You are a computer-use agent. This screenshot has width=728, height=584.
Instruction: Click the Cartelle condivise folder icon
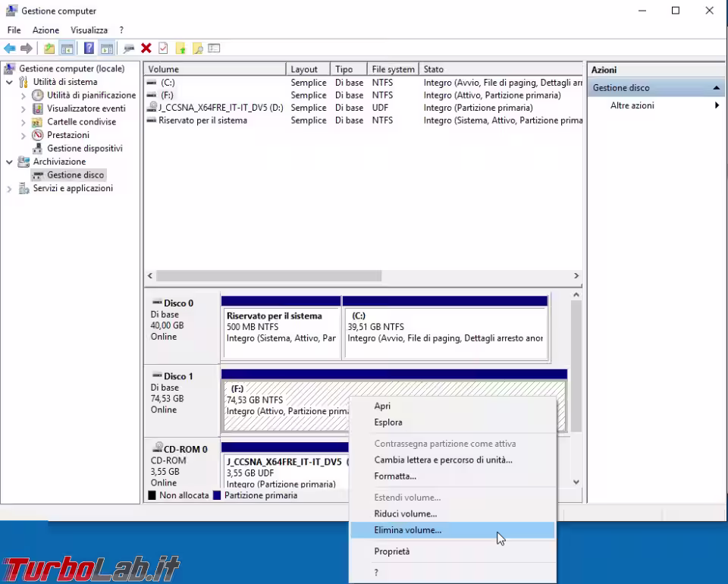coord(38,122)
